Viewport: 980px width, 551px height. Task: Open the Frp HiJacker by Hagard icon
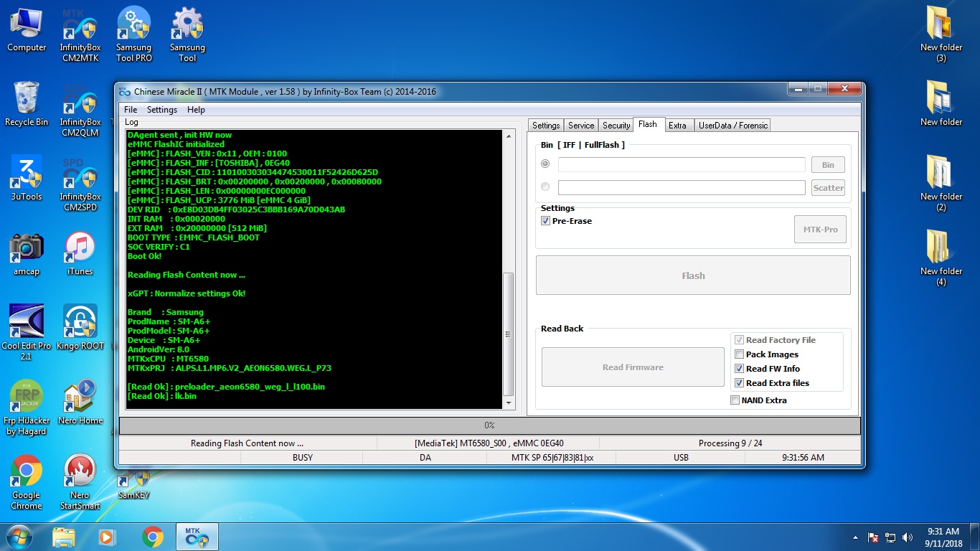pos(27,408)
